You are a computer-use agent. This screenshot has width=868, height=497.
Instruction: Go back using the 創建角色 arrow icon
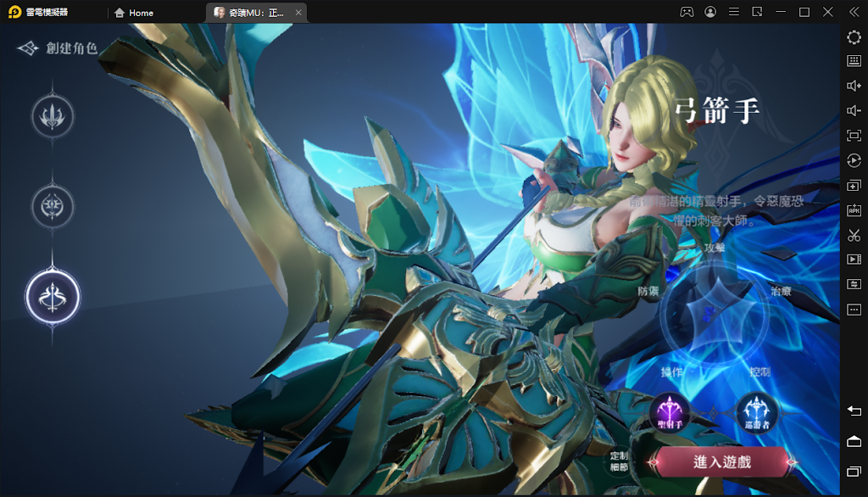pyautogui.click(x=28, y=48)
